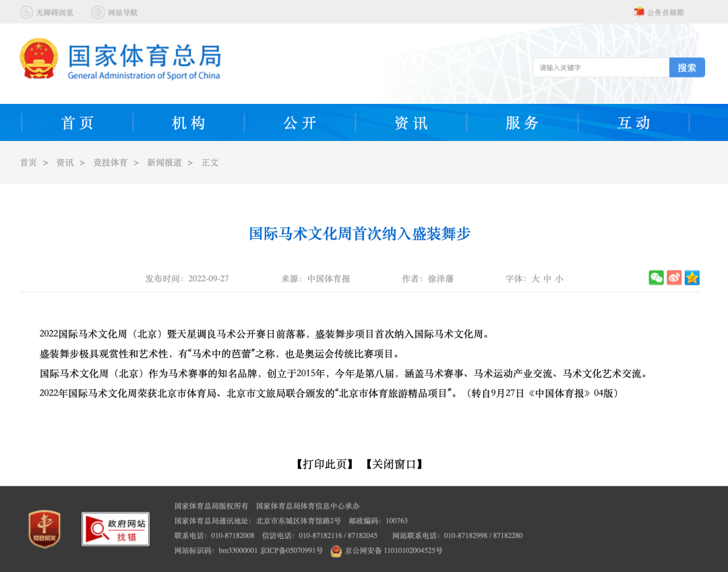The height and width of the screenshot is (572, 728).
Task: Click the accessibility browsing icon
Action: 26,12
